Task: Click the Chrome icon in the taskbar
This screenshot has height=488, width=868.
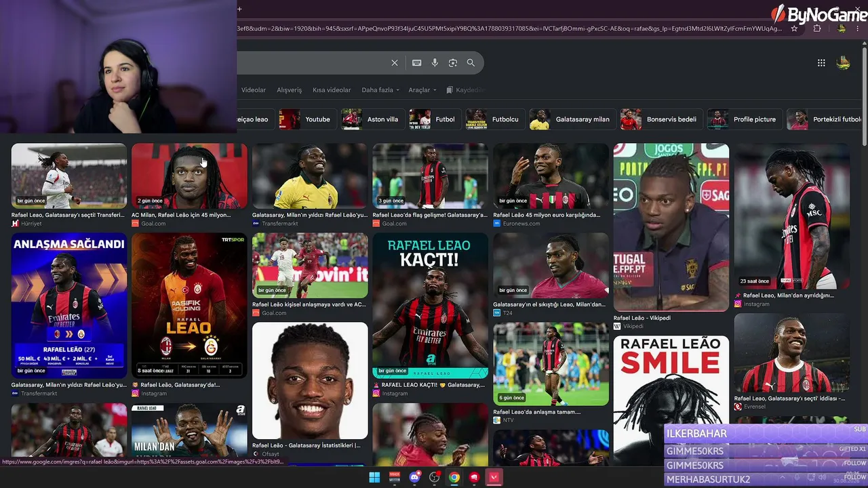Action: click(x=454, y=477)
